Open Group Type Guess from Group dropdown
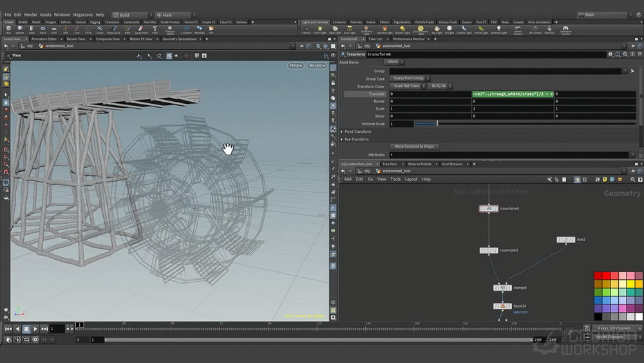 (410, 78)
